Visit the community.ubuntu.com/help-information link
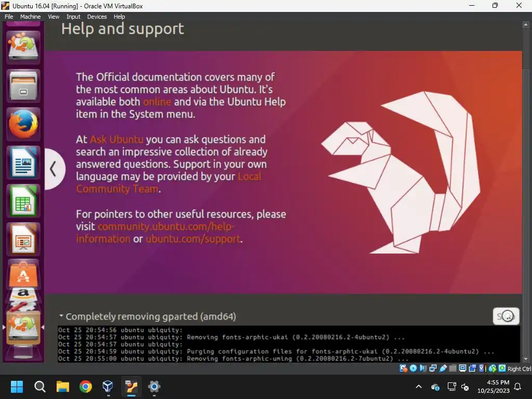Viewport: 532px width, 399px height. coord(155,232)
